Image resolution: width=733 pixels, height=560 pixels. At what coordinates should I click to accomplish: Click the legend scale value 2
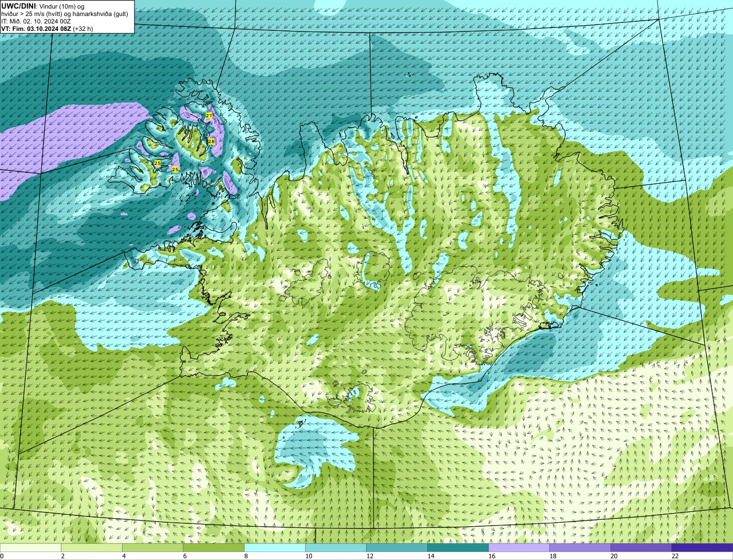coord(62,556)
